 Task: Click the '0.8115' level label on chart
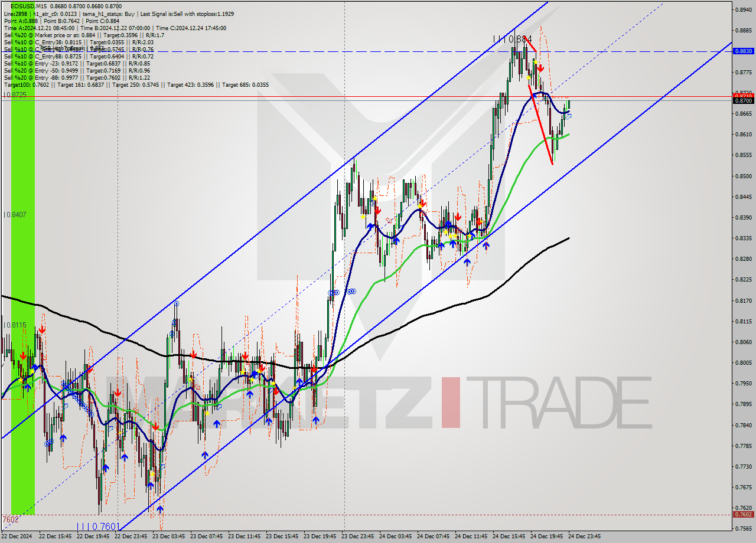point(15,325)
